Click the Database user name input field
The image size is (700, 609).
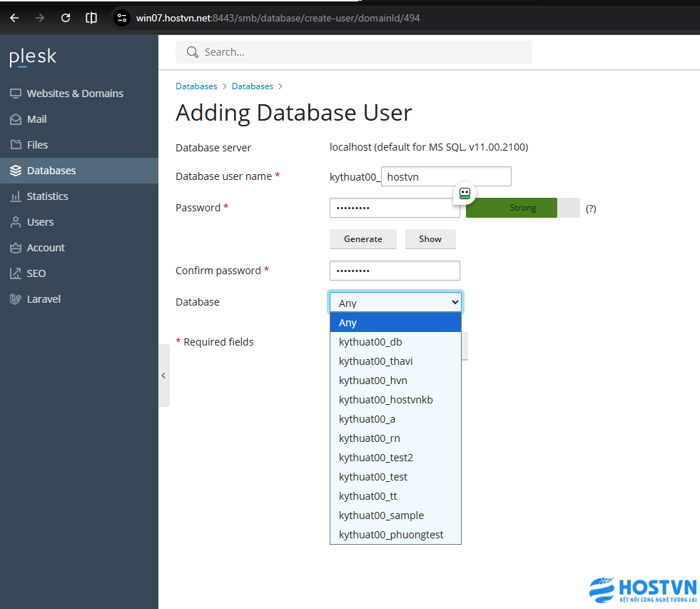pyautogui.click(x=446, y=176)
